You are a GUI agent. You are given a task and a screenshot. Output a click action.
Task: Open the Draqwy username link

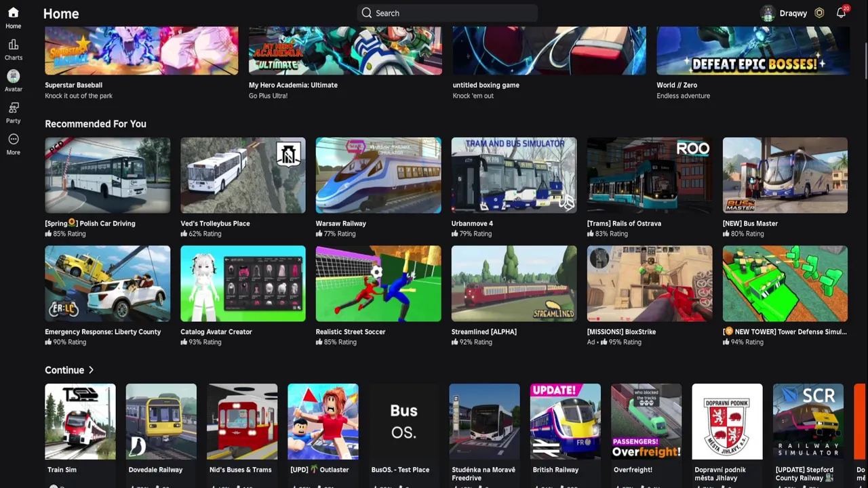point(793,13)
